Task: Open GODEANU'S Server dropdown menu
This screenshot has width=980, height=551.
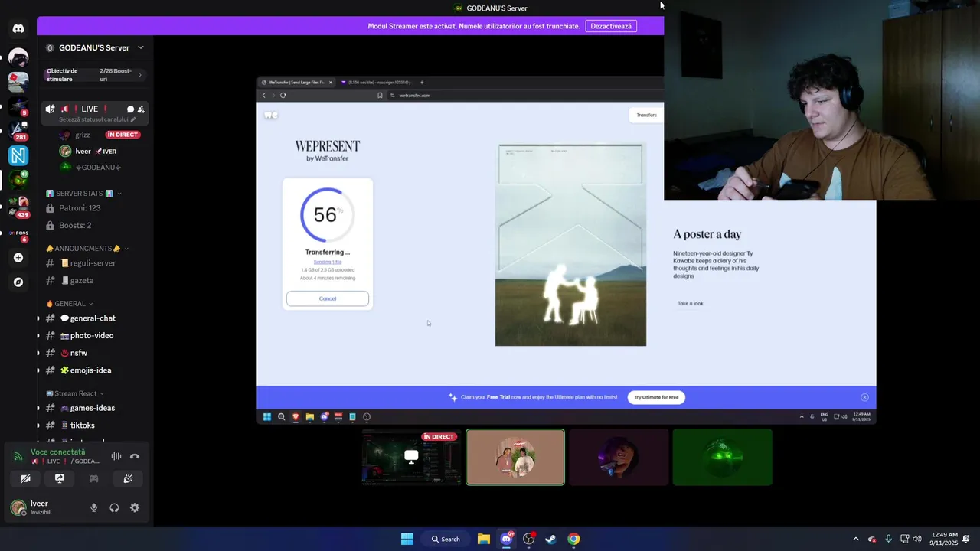Action: (95, 47)
